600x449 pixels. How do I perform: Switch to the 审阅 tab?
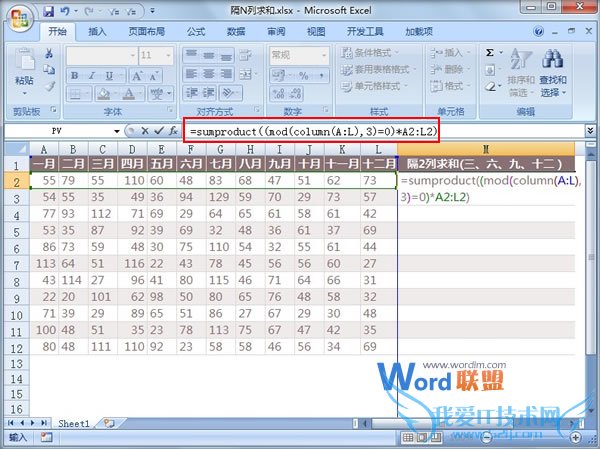point(276,31)
